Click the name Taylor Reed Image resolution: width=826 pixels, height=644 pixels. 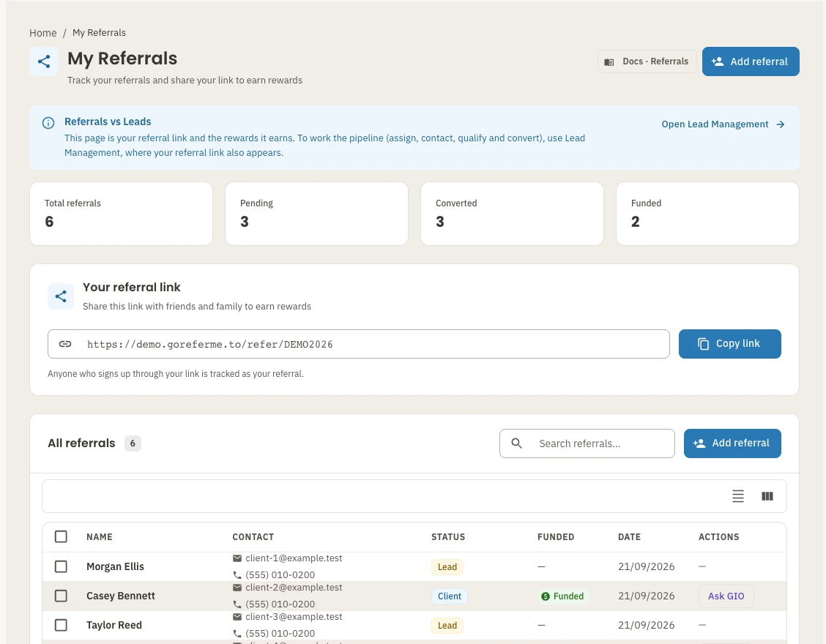click(x=114, y=625)
